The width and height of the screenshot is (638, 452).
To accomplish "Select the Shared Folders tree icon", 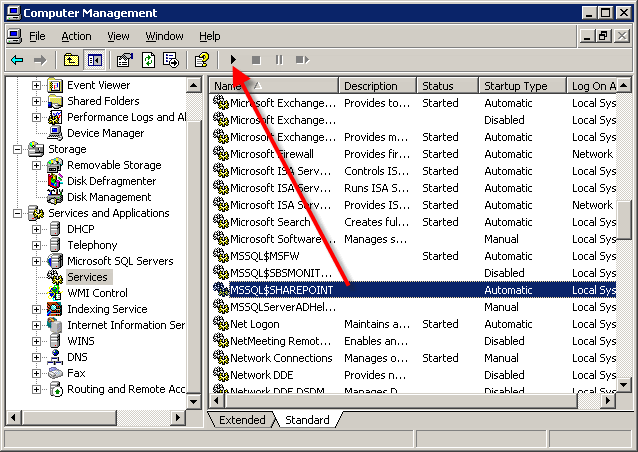I will point(55,101).
